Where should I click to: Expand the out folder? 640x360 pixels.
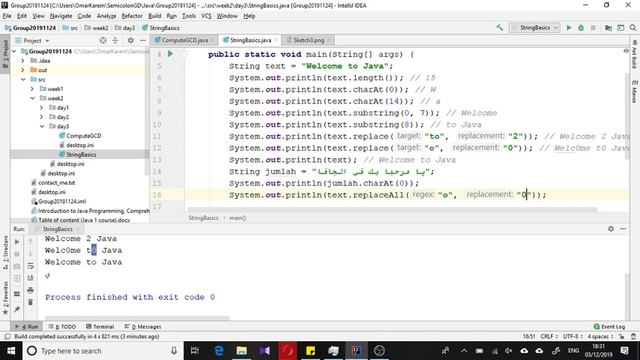(23, 70)
